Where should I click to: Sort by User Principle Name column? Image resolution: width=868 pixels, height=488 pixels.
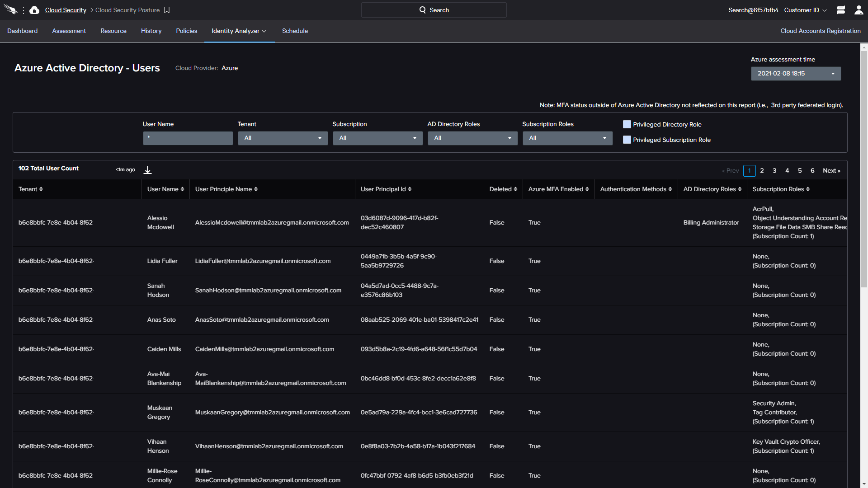(226, 189)
